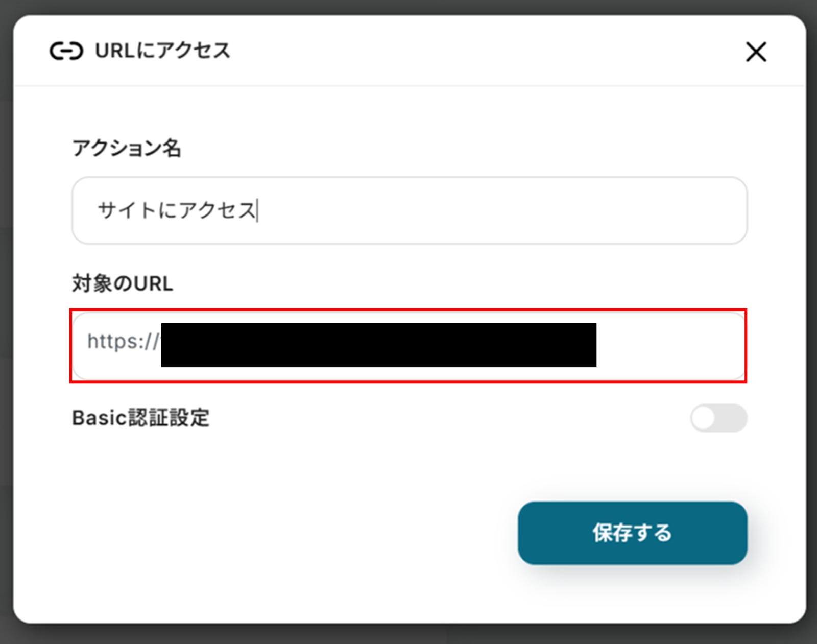Click the chain link icon in header
The height and width of the screenshot is (644, 817).
click(x=66, y=51)
